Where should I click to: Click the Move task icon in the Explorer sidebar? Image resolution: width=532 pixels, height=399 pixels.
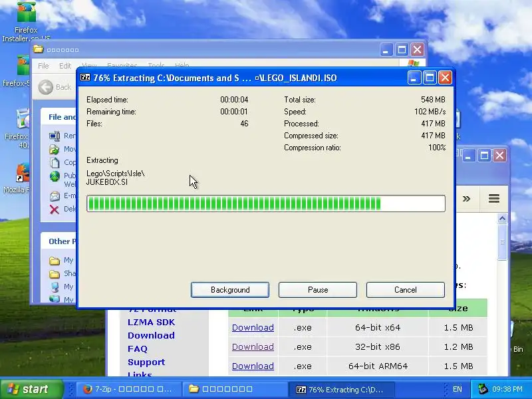55,149
